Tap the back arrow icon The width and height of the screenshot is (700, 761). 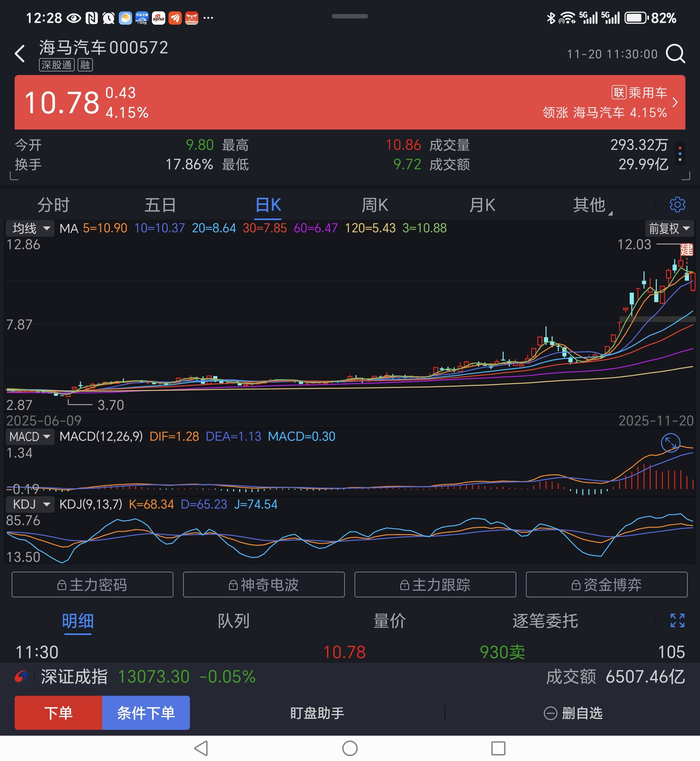(x=20, y=54)
